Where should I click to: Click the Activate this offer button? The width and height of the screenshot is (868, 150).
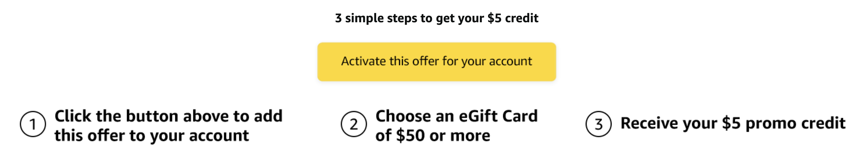(x=436, y=62)
